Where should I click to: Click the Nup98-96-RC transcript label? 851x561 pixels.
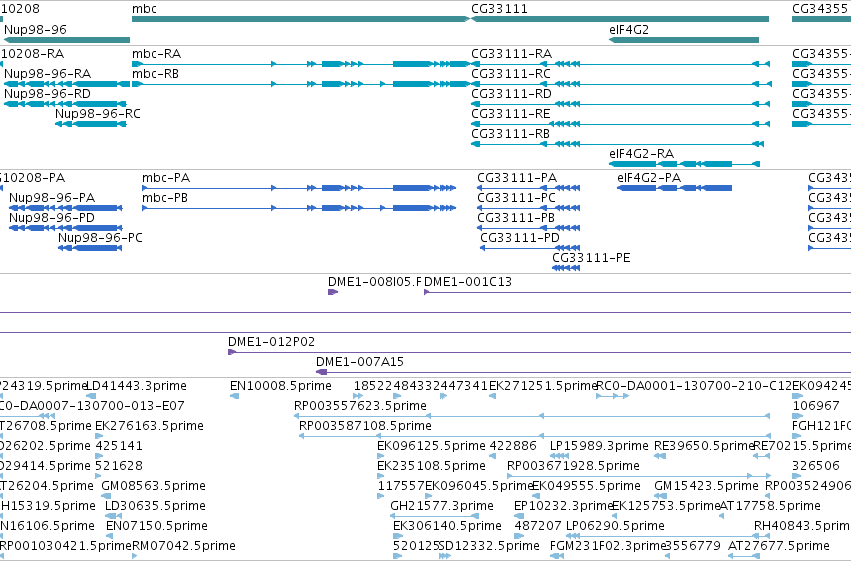(x=98, y=114)
